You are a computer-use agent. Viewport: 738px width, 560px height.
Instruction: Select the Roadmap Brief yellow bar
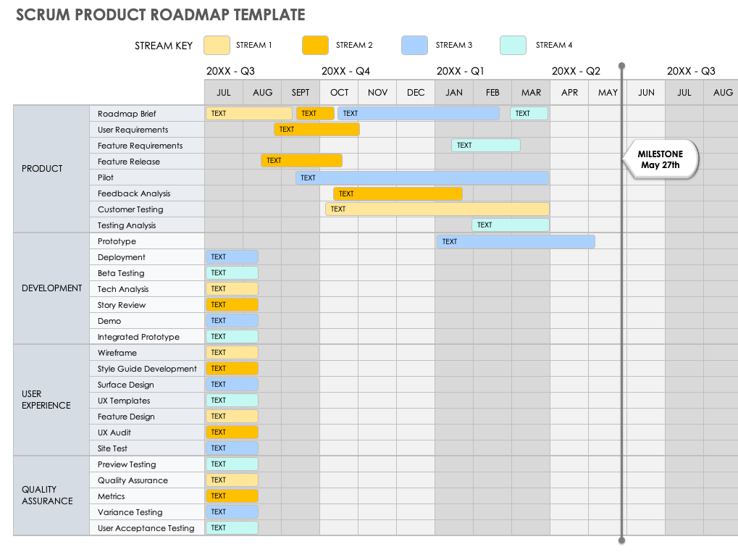coord(249,113)
